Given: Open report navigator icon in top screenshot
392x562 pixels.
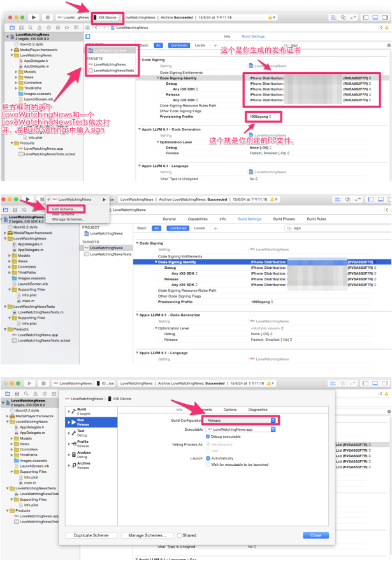Looking at the screenshot, I should coord(76,27).
